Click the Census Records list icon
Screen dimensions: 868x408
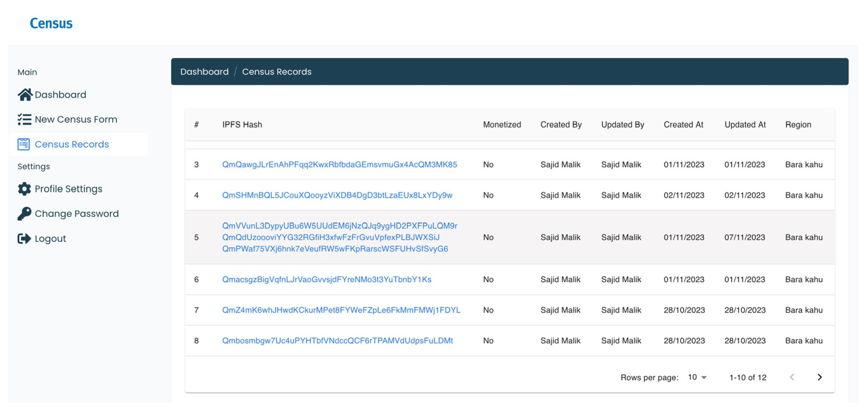pos(24,144)
